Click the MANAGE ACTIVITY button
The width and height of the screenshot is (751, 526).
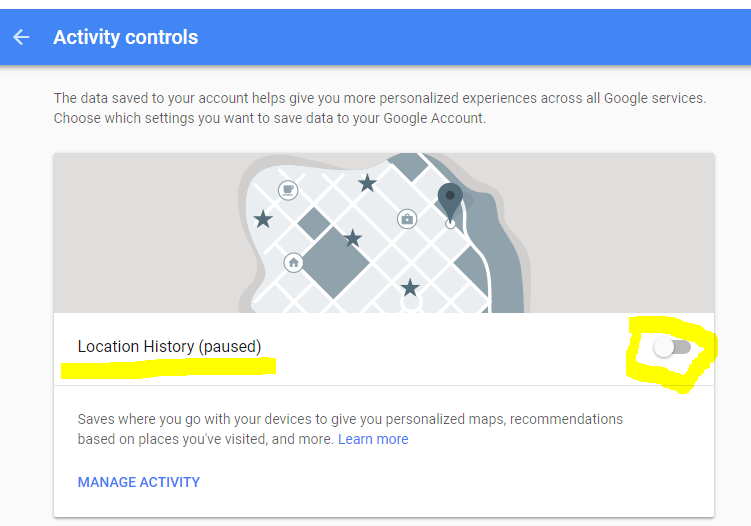139,482
